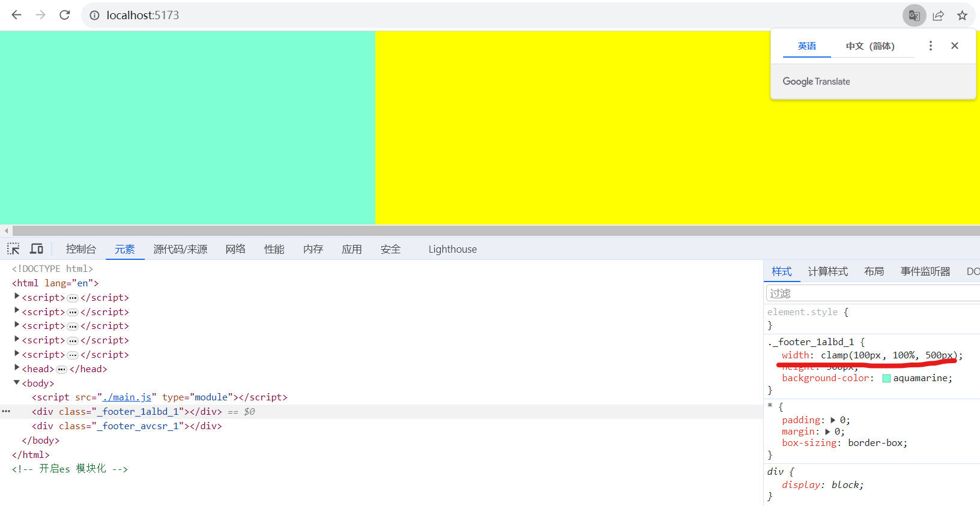The height and width of the screenshot is (506, 980).
Task: Expand the third script node
Action: tap(17, 325)
